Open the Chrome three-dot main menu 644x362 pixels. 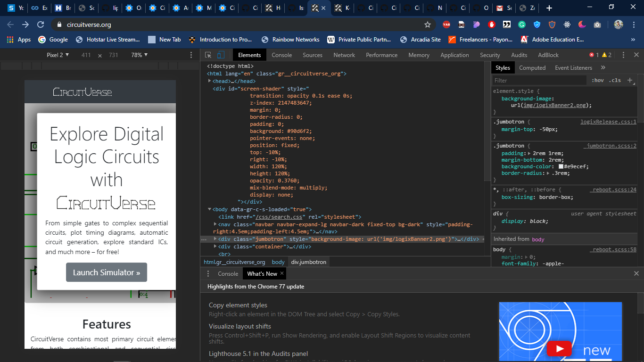pyautogui.click(x=634, y=25)
